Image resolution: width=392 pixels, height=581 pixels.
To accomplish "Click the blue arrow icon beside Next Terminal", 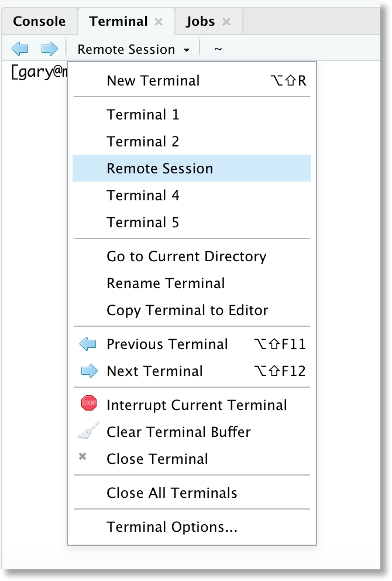I will tap(88, 371).
